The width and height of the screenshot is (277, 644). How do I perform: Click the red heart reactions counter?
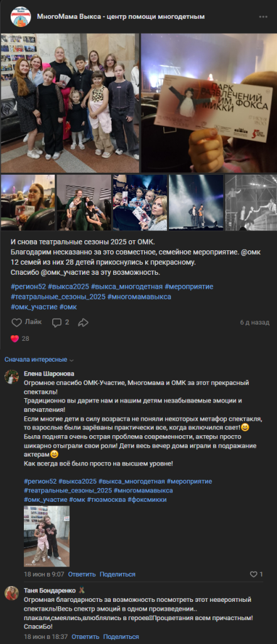coord(19,339)
